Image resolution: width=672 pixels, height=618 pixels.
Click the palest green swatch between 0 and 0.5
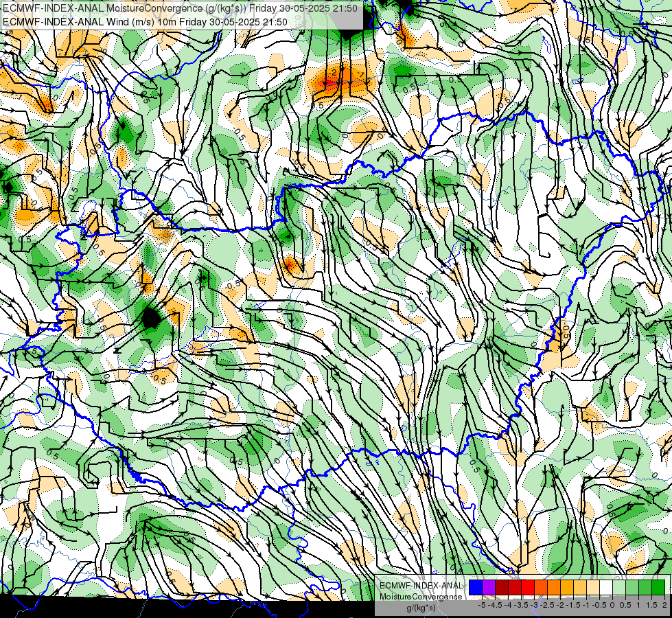619,587
